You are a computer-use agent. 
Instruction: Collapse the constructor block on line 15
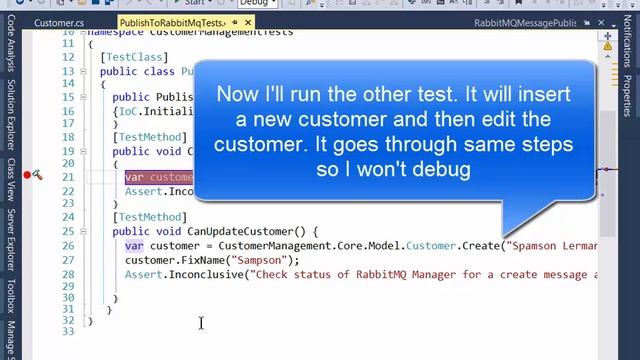[x=83, y=97]
